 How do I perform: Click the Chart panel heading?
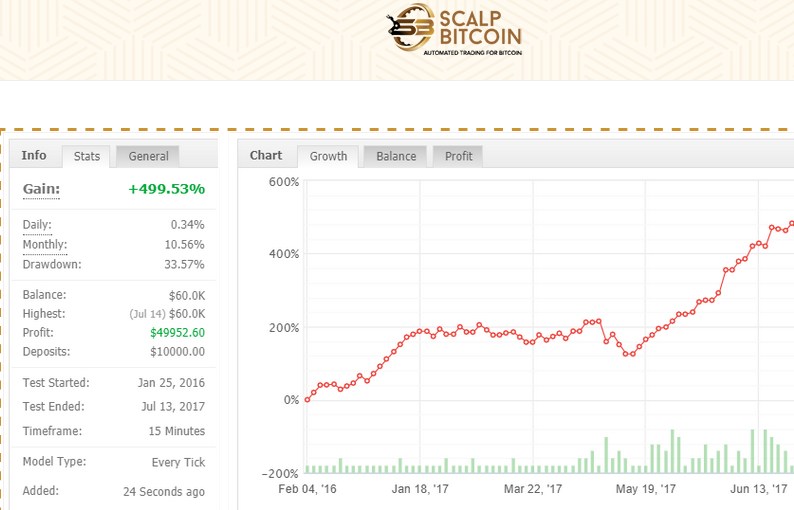click(x=266, y=155)
